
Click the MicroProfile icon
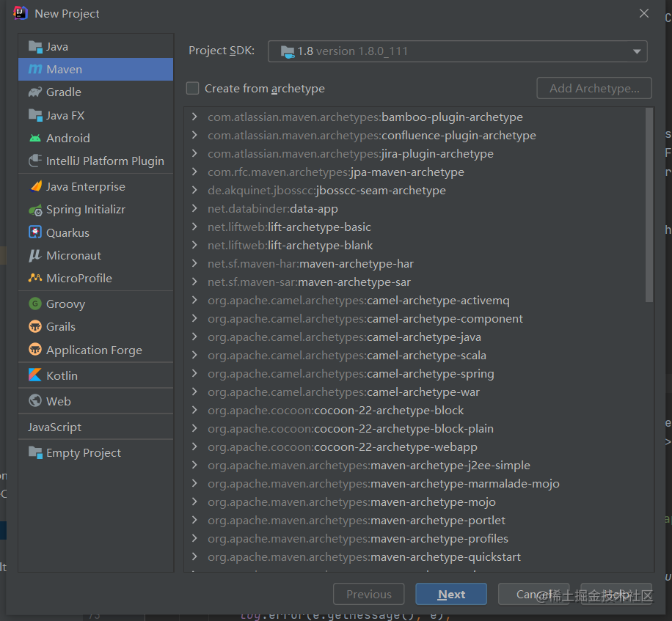35,278
